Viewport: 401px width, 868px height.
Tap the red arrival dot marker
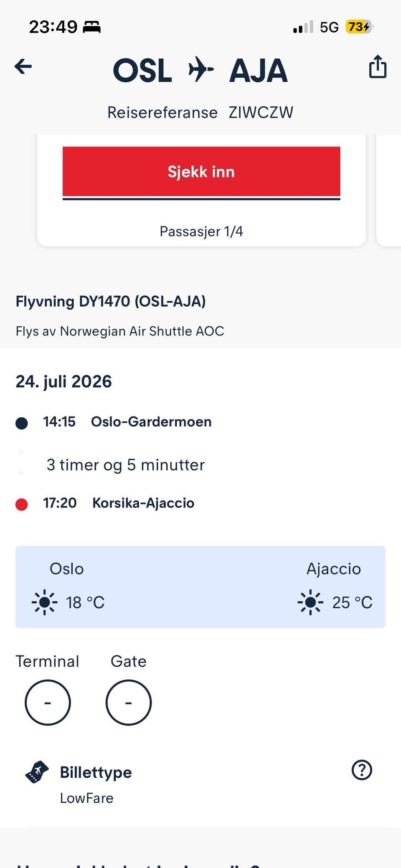coord(22,505)
